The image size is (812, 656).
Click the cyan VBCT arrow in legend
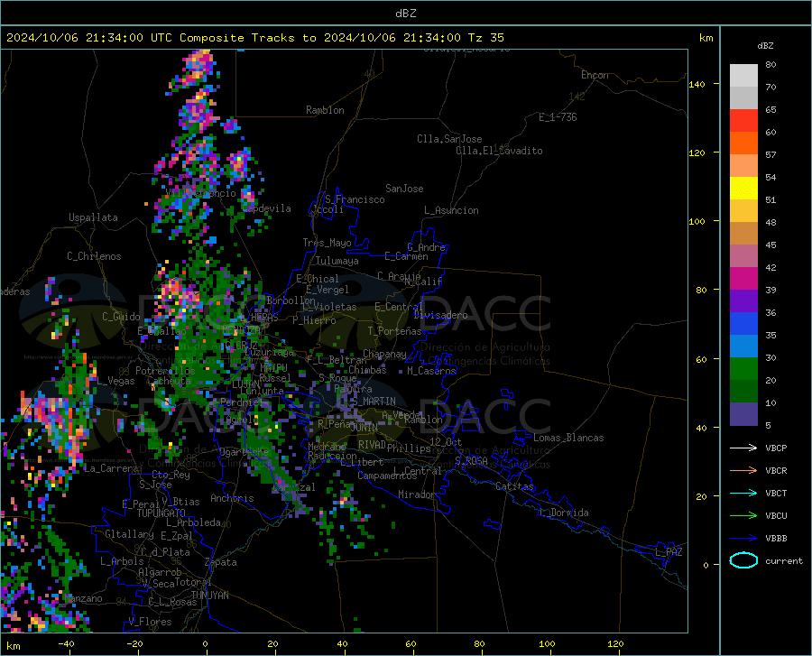click(x=743, y=493)
